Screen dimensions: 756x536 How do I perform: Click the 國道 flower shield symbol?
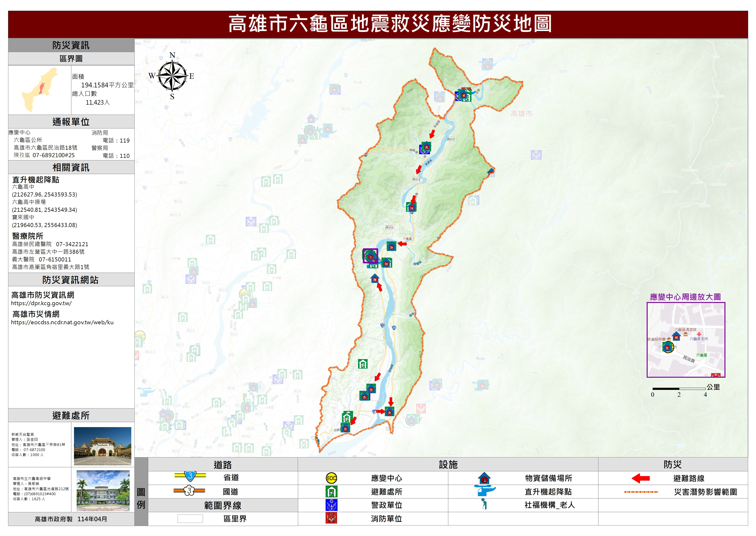(189, 490)
